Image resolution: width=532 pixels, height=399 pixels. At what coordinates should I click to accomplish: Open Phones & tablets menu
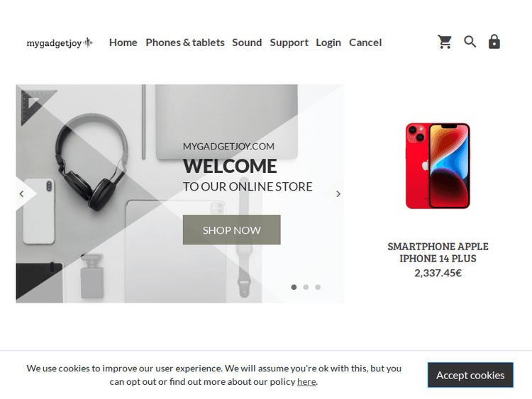[185, 43]
